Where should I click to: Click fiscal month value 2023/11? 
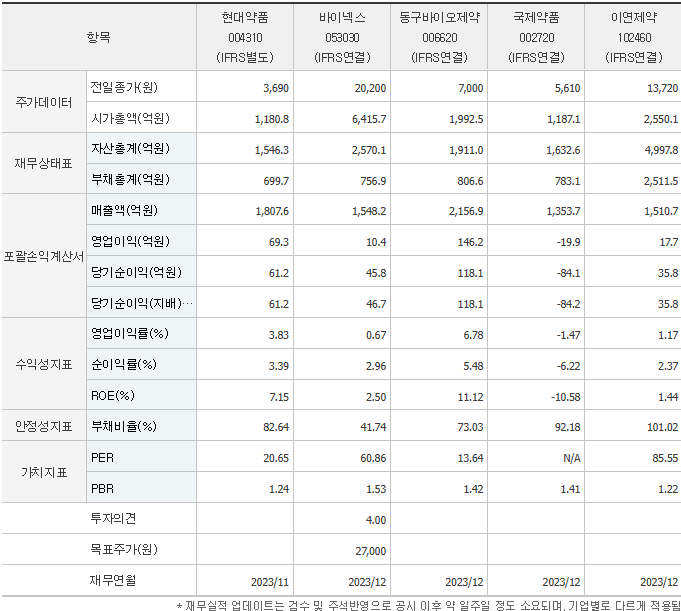point(270,582)
